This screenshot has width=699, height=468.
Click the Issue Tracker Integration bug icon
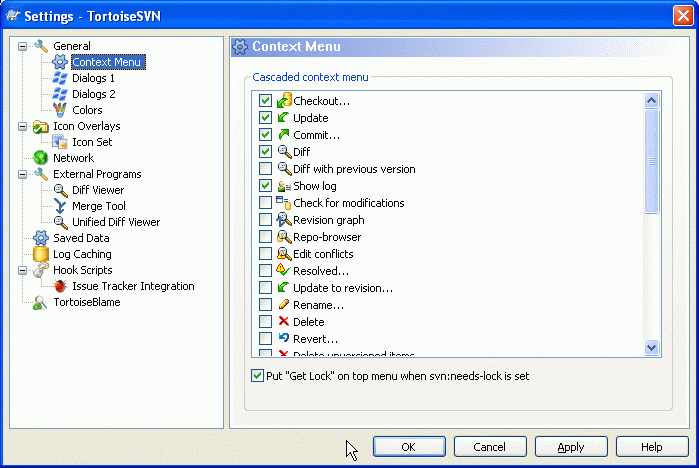point(60,286)
